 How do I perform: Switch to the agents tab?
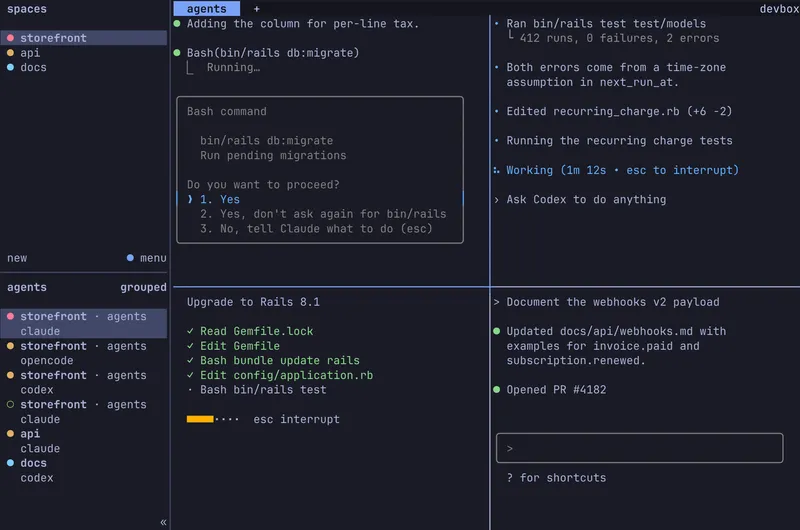point(206,9)
